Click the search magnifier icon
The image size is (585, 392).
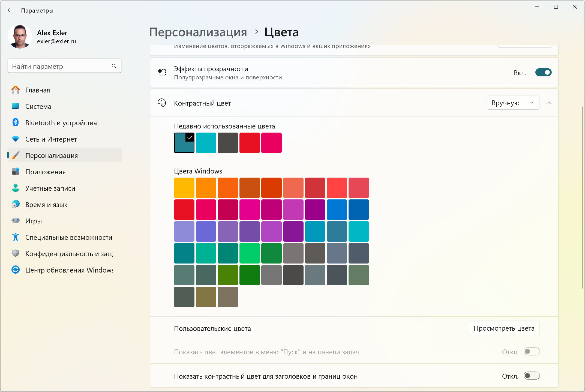[x=114, y=66]
